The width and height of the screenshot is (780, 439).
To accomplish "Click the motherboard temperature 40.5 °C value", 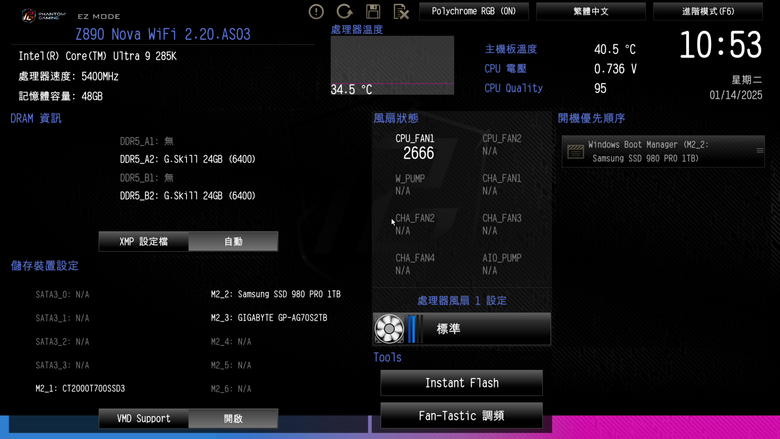I will [615, 49].
